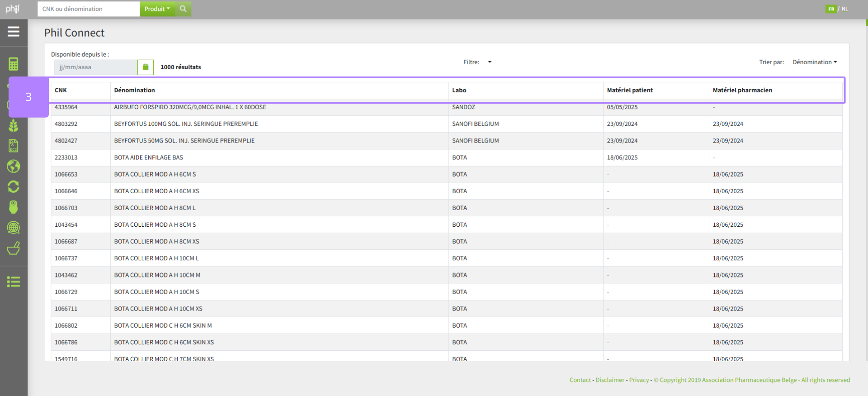868x396 pixels.
Task: Click the wireframe globe with arrows icon
Action: [x=14, y=227]
